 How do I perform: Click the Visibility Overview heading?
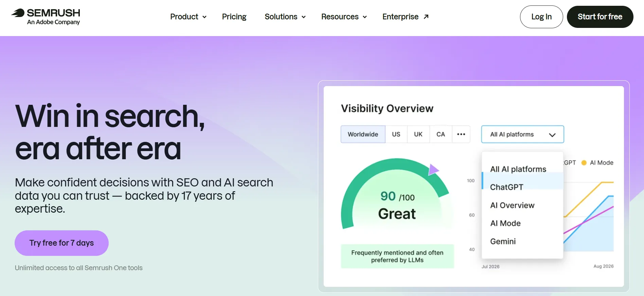(387, 109)
